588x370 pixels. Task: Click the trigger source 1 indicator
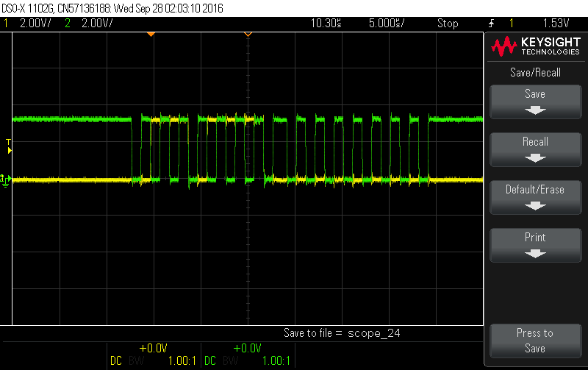tap(511, 24)
